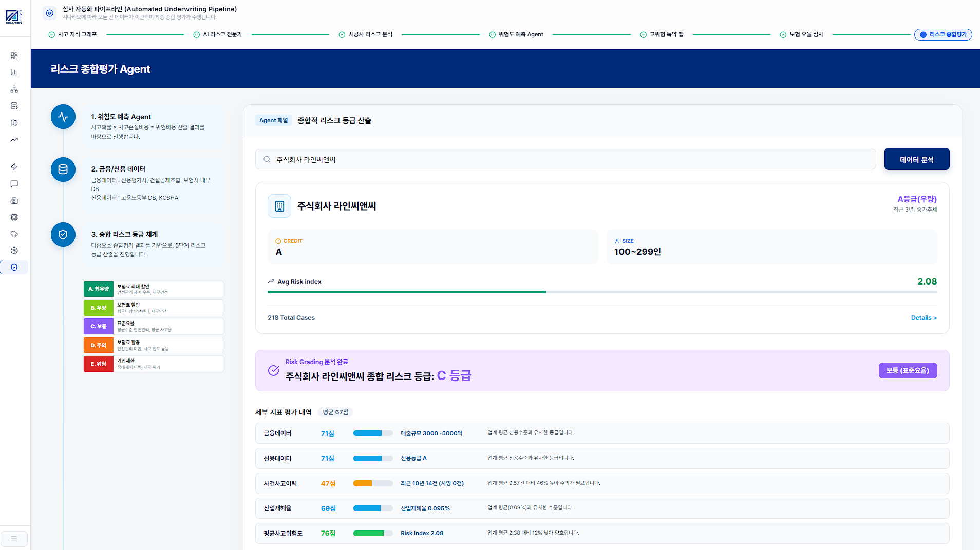Select the E.위험 grade swatch

pyautogui.click(x=99, y=364)
